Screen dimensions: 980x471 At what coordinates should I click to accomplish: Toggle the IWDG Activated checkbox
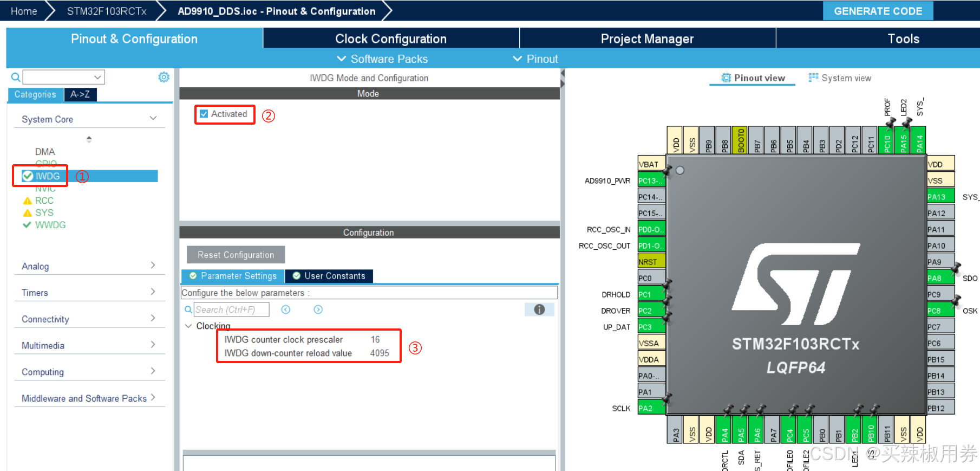click(204, 114)
